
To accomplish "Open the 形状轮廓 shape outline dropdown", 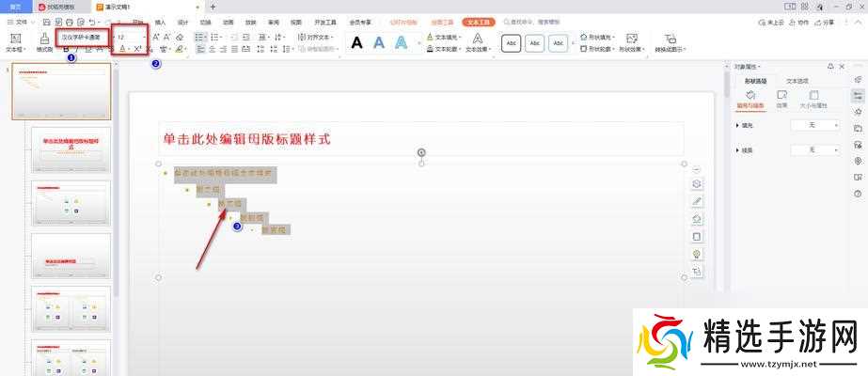I will coord(597,49).
